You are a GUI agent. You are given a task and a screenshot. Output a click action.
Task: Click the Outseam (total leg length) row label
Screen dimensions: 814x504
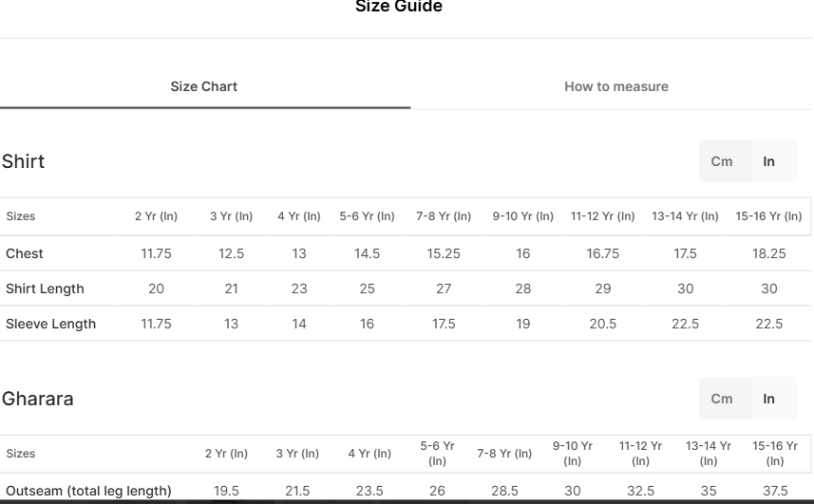88,491
